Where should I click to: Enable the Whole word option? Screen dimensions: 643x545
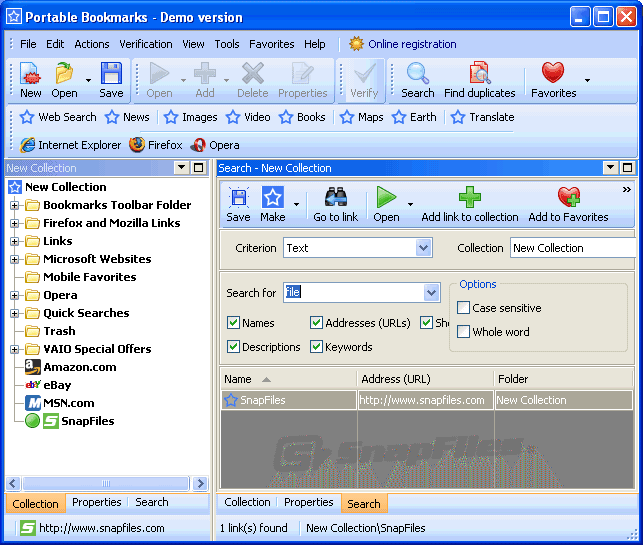pos(463,331)
